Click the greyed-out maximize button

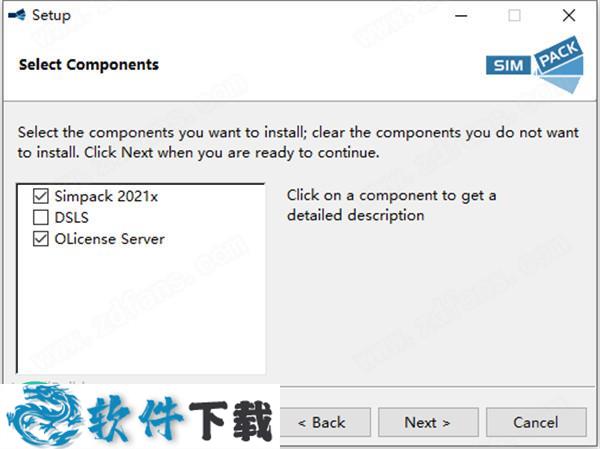(514, 15)
